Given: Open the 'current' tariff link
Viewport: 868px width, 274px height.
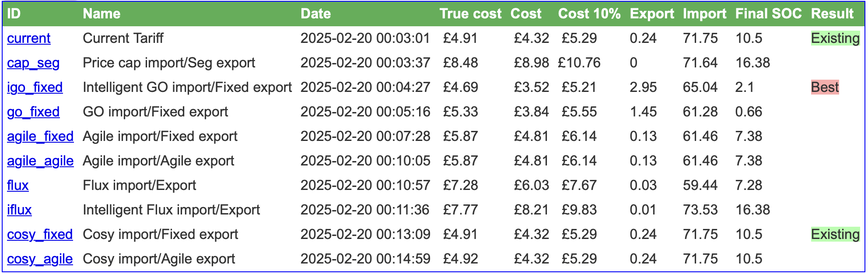Looking at the screenshot, I should point(29,39).
